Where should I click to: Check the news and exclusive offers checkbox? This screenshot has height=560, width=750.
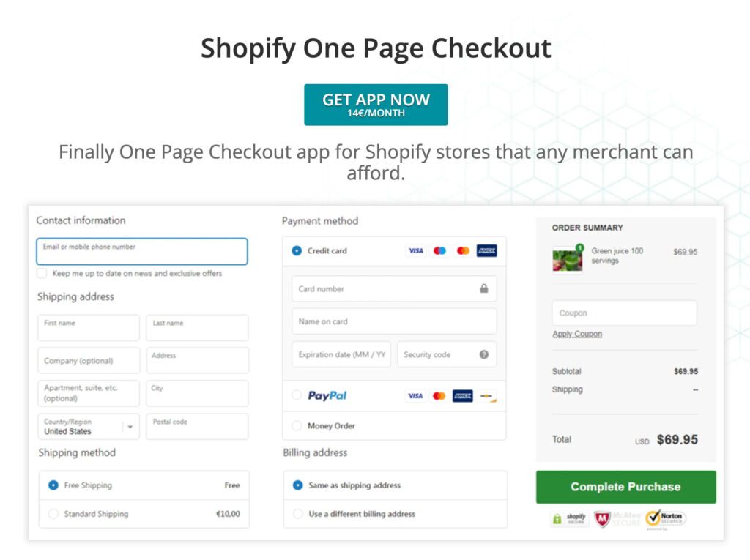point(42,273)
